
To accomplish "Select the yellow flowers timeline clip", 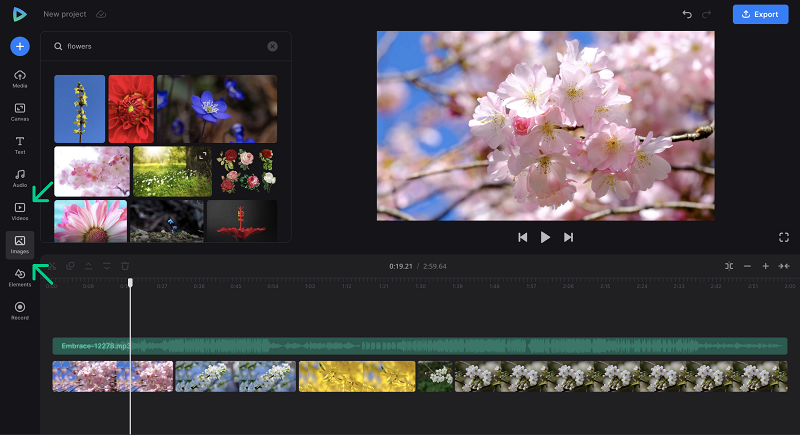I will tap(357, 376).
